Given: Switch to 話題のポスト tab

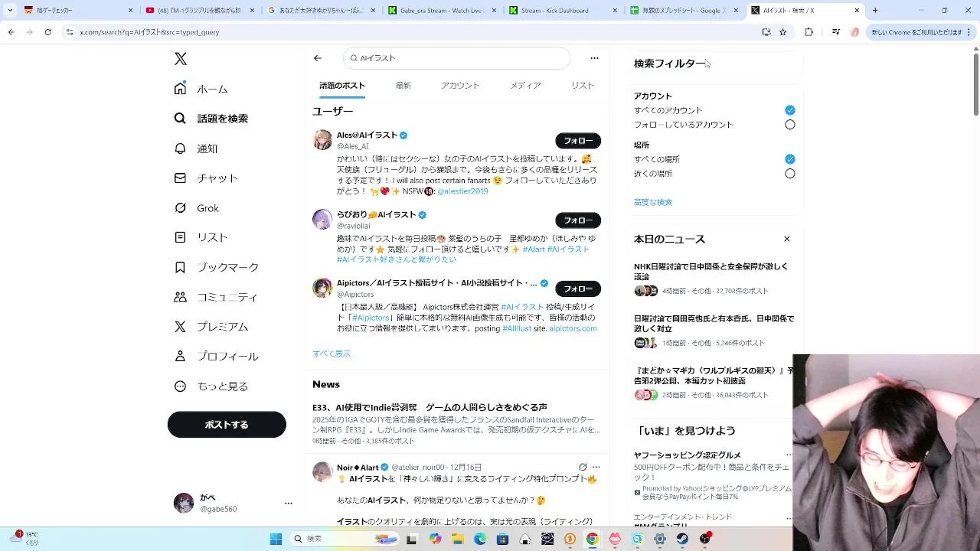Looking at the screenshot, I should click(x=342, y=86).
